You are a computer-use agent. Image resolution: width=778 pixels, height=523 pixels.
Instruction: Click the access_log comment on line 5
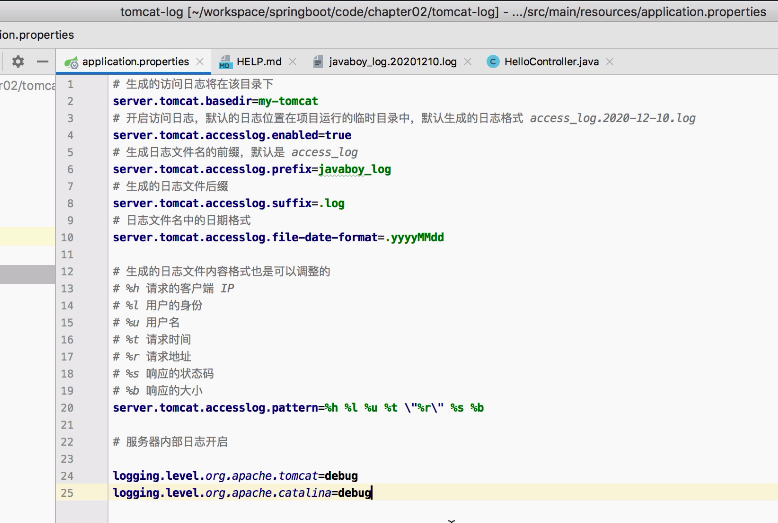(x=324, y=152)
